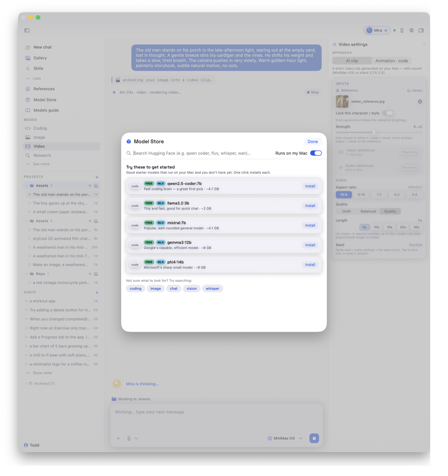Screen dimensions: 448x476
Task: Toggle the left sidebar icon
Action: pyautogui.click(x=27, y=30)
